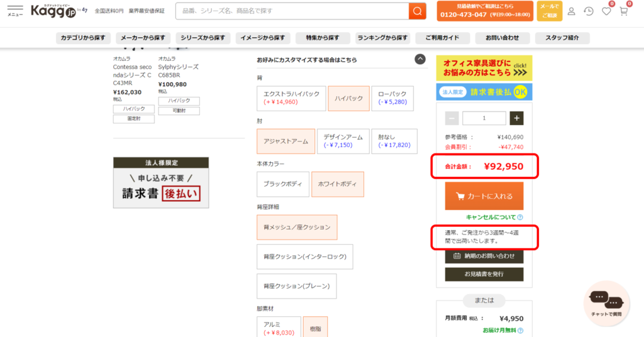
Task: Select デザインアーム armrest option
Action: point(343,141)
